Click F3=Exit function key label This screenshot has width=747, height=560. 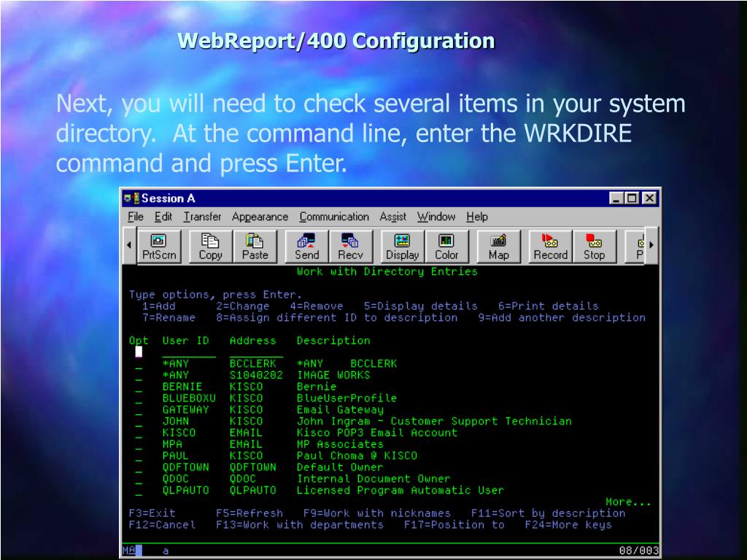point(152,513)
